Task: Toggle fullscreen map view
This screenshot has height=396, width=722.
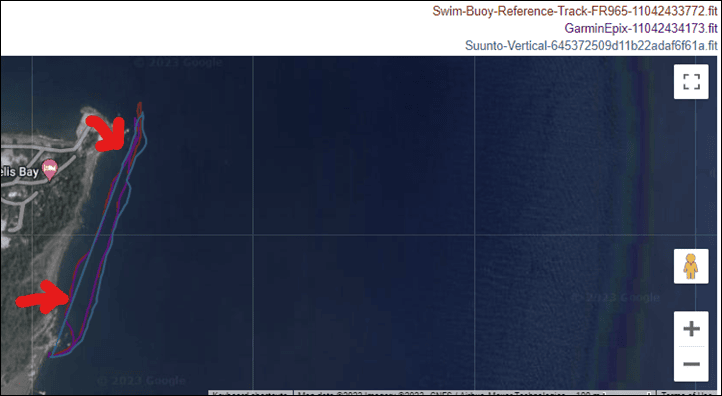Action: click(x=691, y=82)
